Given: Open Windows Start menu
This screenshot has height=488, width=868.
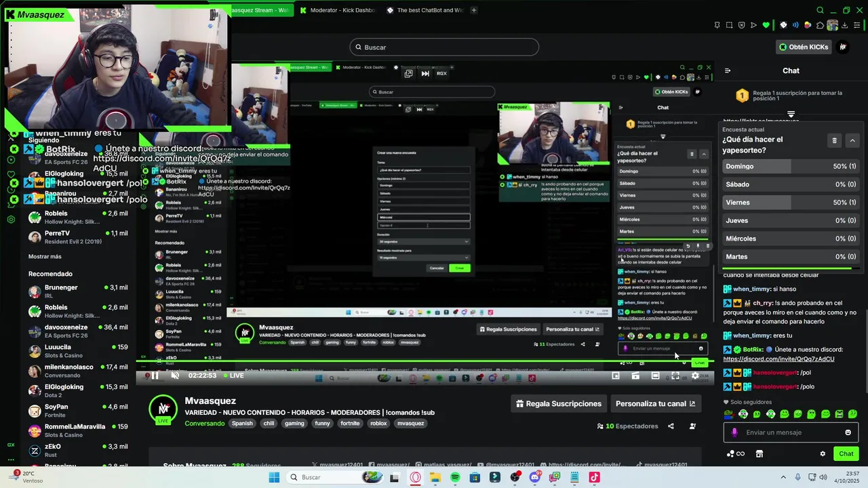Looking at the screenshot, I should click(274, 477).
